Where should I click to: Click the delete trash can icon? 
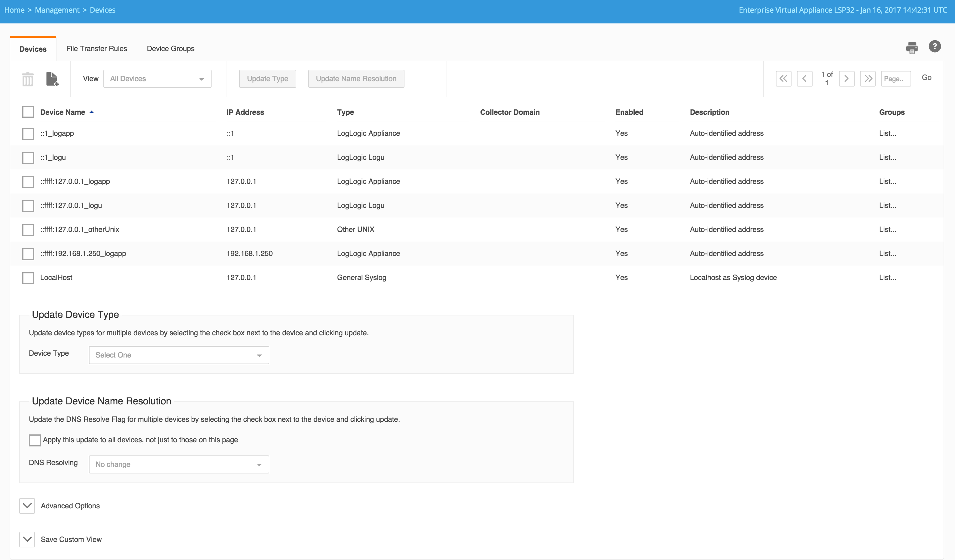(28, 79)
